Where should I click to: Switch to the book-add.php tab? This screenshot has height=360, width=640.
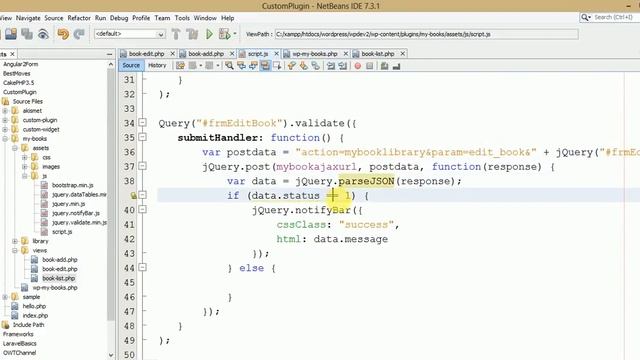(206, 54)
